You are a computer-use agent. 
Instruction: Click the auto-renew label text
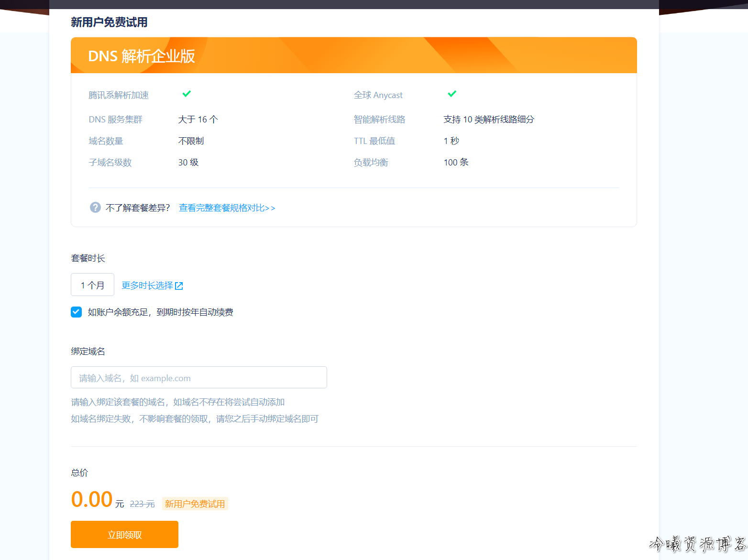[x=161, y=312]
